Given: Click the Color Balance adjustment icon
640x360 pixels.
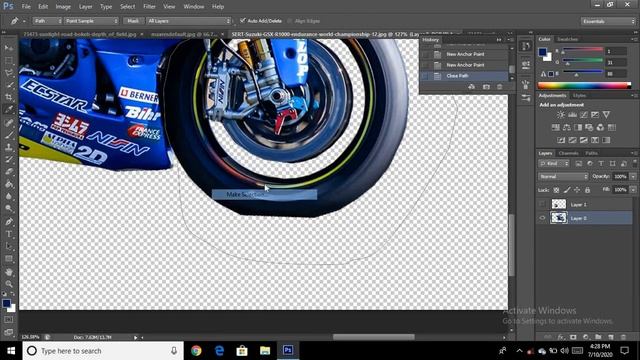Looking at the screenshot, I should click(567, 127).
